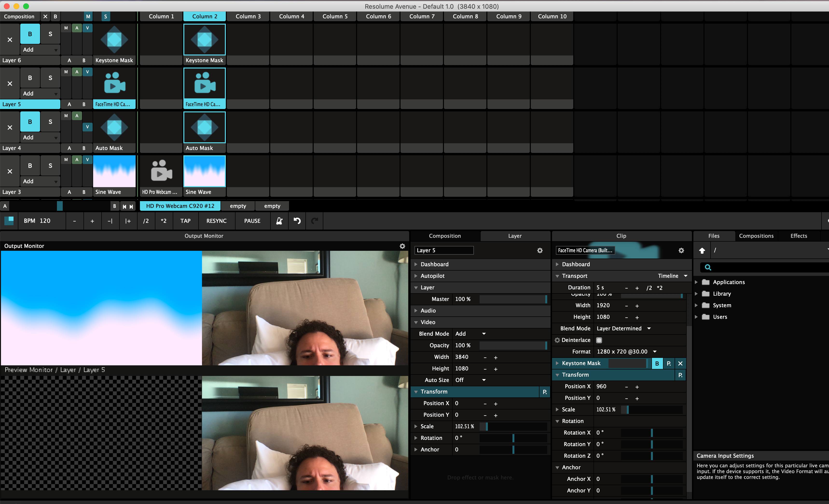Click the undo arrow icon

tap(297, 221)
